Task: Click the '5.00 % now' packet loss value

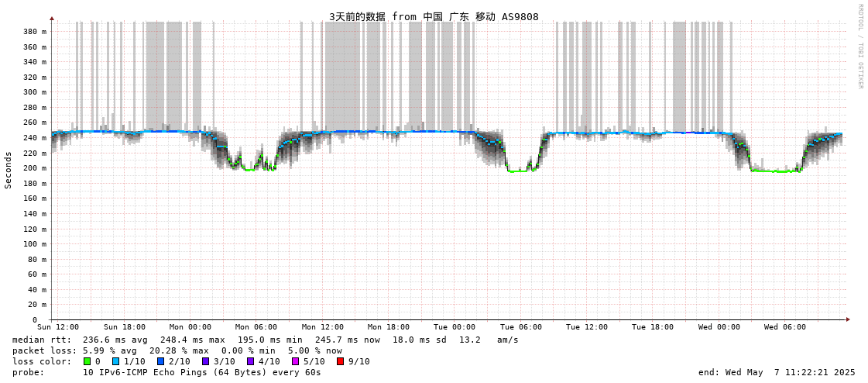Action: click(315, 351)
